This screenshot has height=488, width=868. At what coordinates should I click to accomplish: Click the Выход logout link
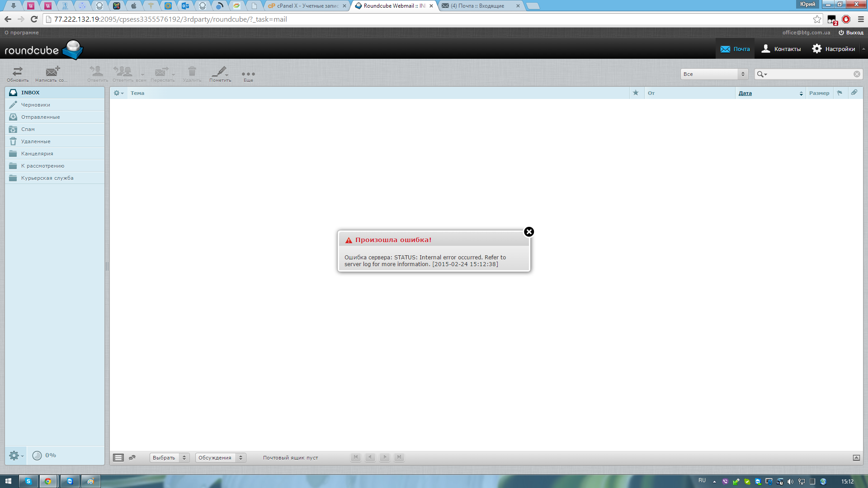851,33
